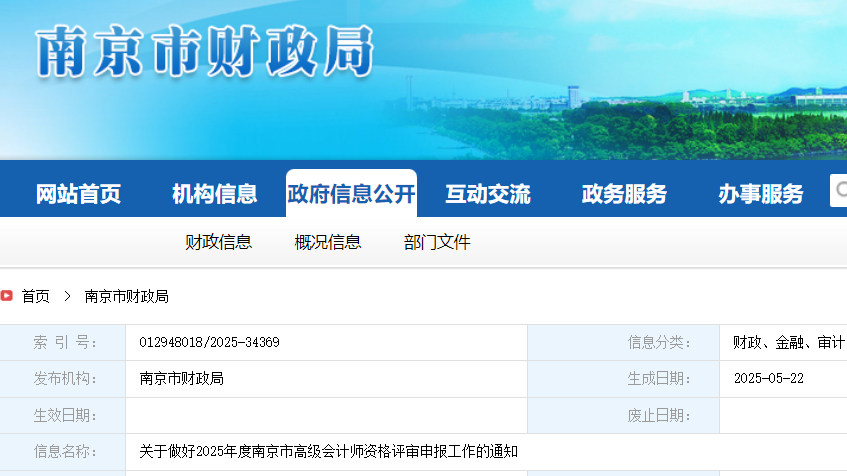Open 南京市财政局 breadcrumb link

pos(126,296)
